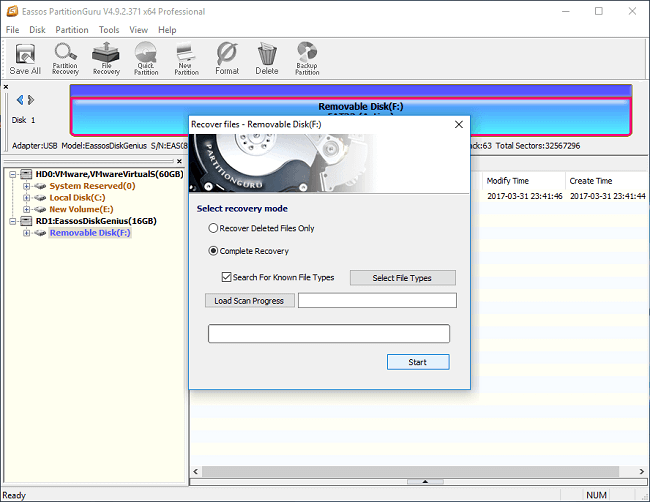Click the horizontal scrollbar right arrow
The image size is (650, 502).
(641, 471)
